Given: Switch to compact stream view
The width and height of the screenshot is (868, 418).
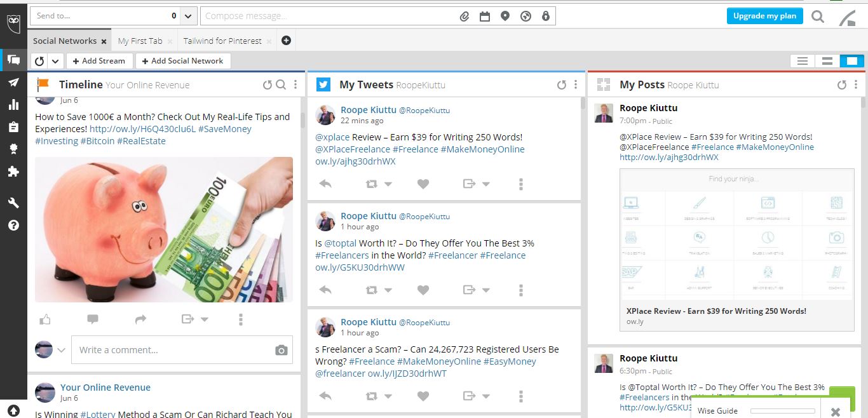Looking at the screenshot, I should [803, 61].
